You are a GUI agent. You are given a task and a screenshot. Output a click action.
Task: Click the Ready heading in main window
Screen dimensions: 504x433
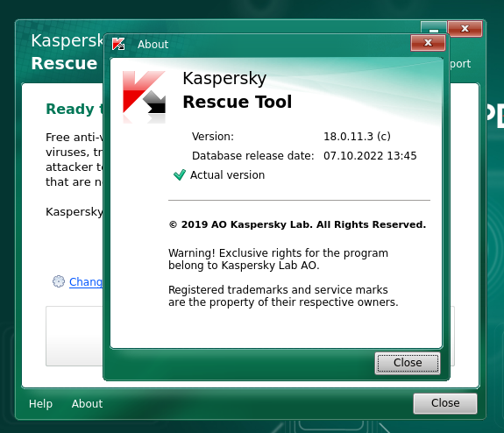click(x=74, y=109)
